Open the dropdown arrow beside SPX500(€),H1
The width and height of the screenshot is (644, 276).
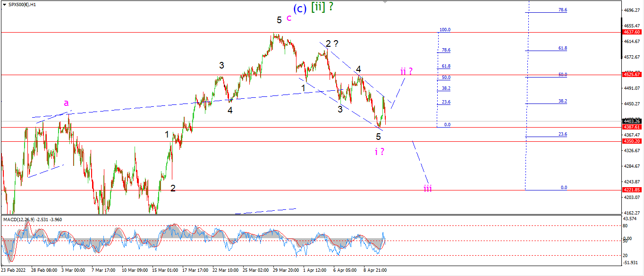pos(4,4)
